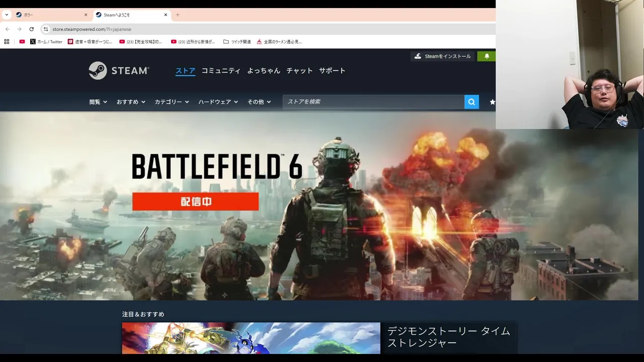Click the 注目&おすすめ heading
Image resolution: width=644 pixels, height=362 pixels.
coord(143,314)
